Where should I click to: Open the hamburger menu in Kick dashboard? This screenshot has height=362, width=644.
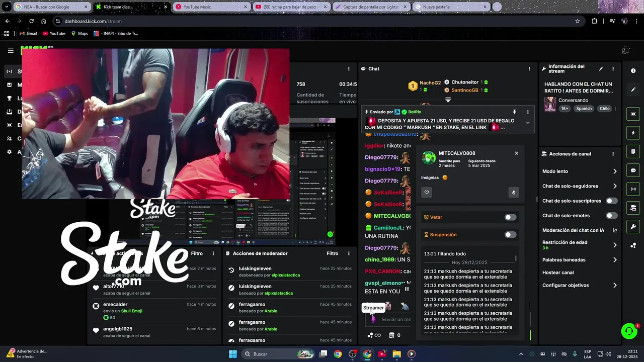coord(11,51)
